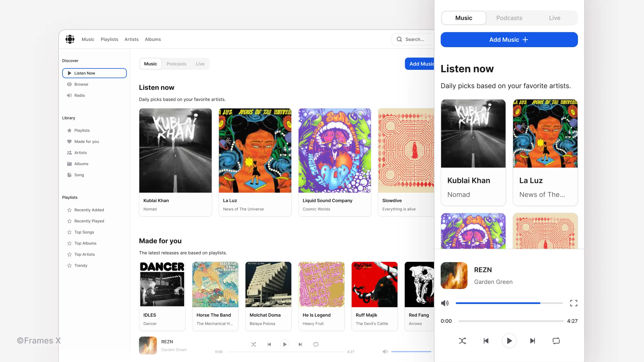Viewport: 644px width, 362px height.
Task: Toggle repeat mode in mini player
Action: 316,344
